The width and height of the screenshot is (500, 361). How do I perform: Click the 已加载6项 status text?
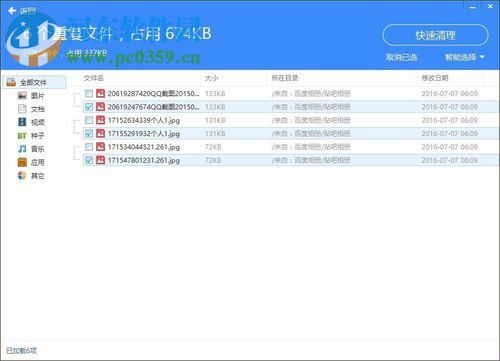pos(21,350)
